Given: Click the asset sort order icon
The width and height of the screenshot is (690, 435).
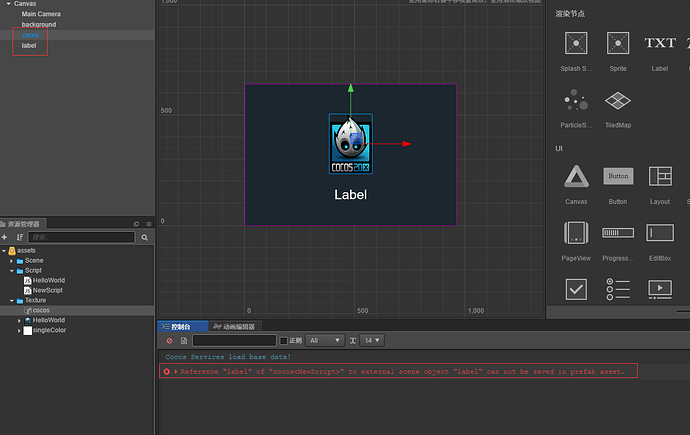Looking at the screenshot, I should pyautogui.click(x=20, y=237).
